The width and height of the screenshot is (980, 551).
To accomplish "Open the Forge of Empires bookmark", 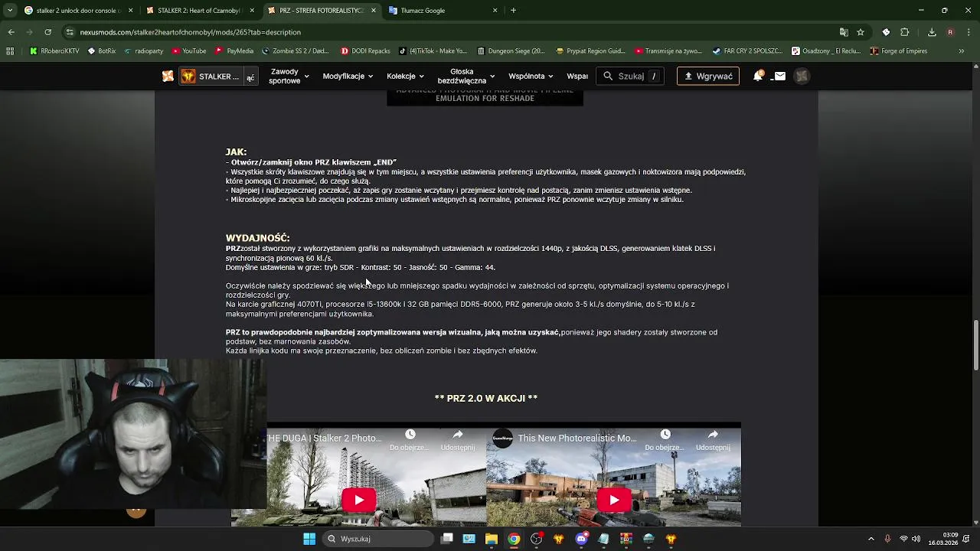I will point(898,51).
